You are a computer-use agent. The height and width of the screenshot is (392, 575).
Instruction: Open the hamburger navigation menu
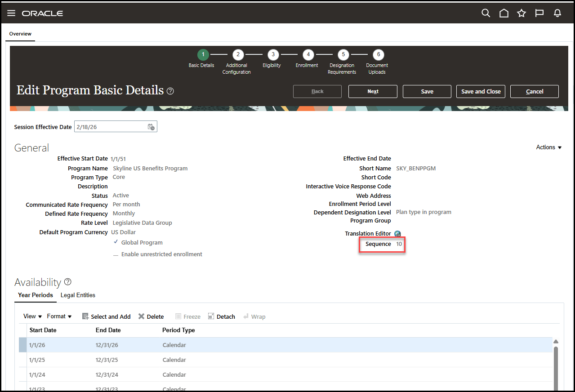pos(11,13)
